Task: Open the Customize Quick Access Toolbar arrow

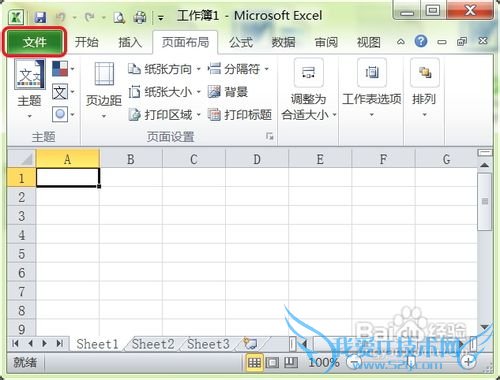Action: click(161, 18)
